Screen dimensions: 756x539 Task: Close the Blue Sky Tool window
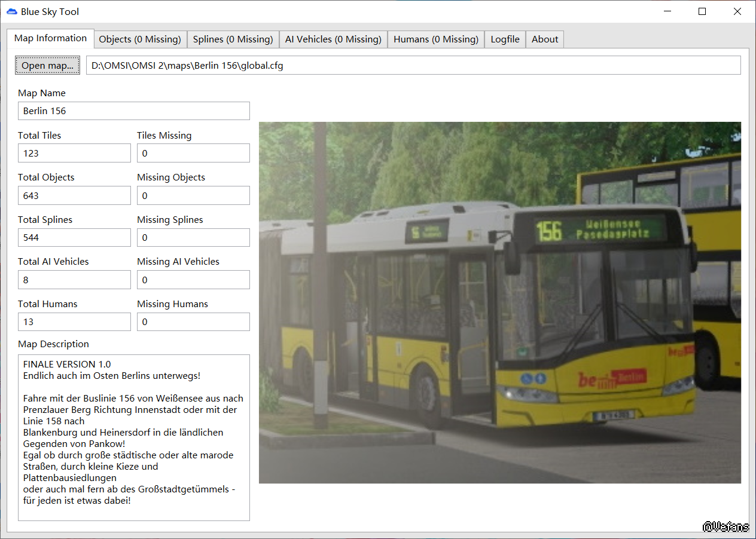[737, 12]
